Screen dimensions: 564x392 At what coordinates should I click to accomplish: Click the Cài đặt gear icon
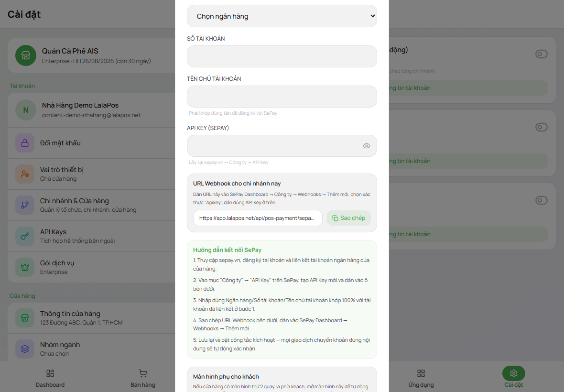tap(514, 373)
